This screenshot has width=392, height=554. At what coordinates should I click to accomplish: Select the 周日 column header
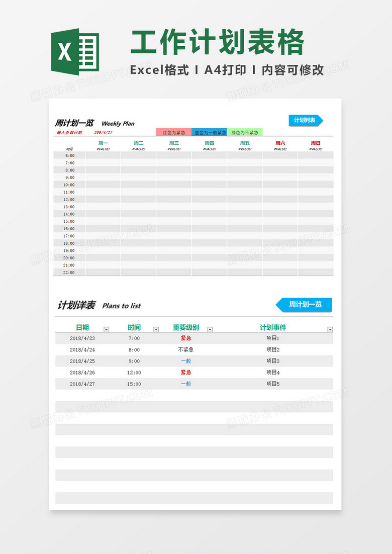point(316,143)
